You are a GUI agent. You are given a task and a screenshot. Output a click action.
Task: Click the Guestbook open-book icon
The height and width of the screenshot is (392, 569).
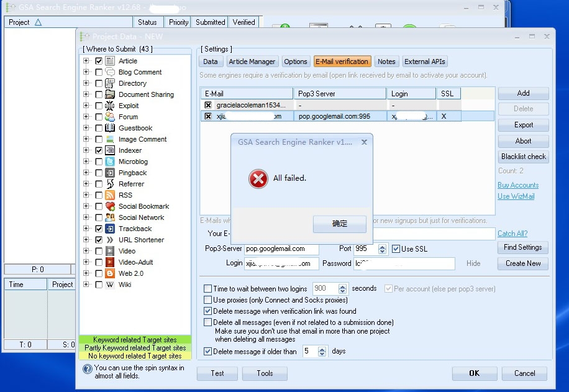[110, 128]
